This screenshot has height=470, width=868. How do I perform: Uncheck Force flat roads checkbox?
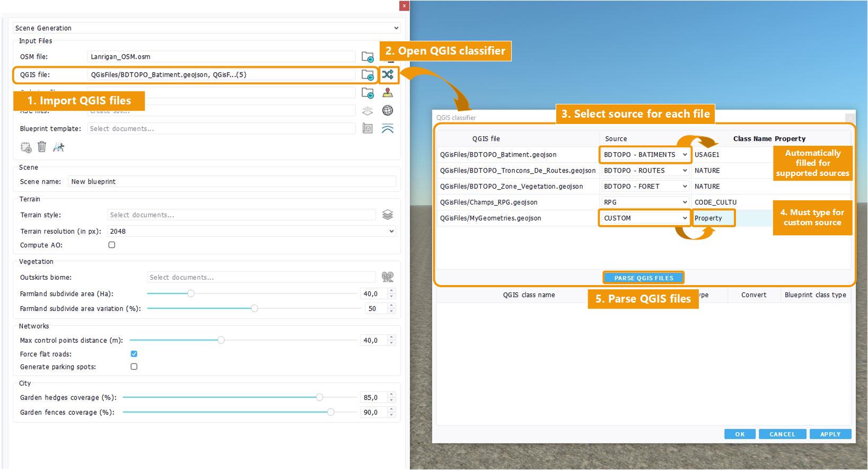(x=134, y=354)
